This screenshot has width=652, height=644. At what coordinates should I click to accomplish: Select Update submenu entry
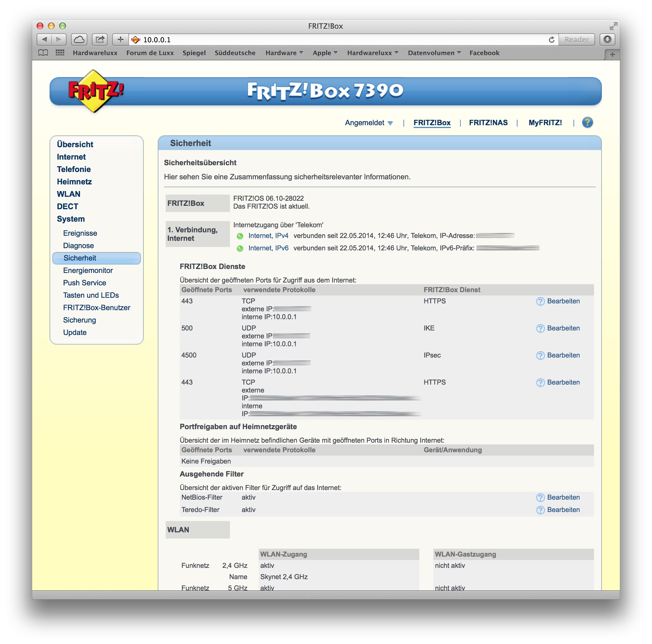(75, 333)
